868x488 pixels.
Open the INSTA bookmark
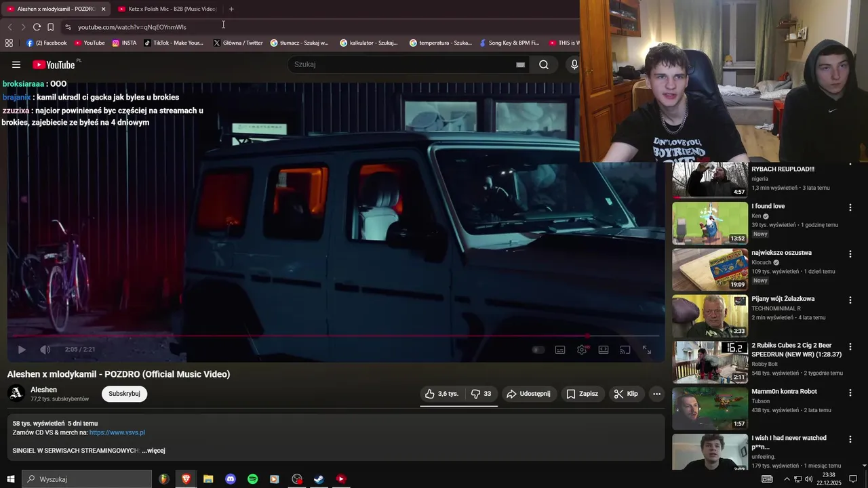124,43
